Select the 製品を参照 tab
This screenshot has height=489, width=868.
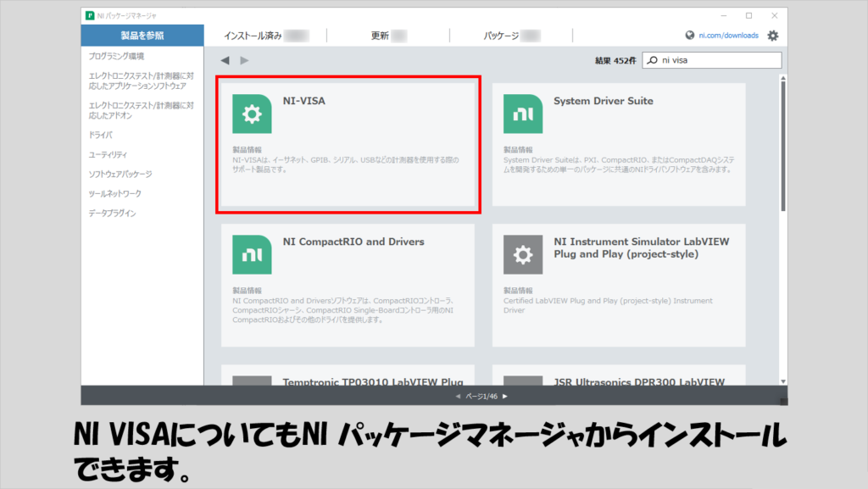point(142,36)
